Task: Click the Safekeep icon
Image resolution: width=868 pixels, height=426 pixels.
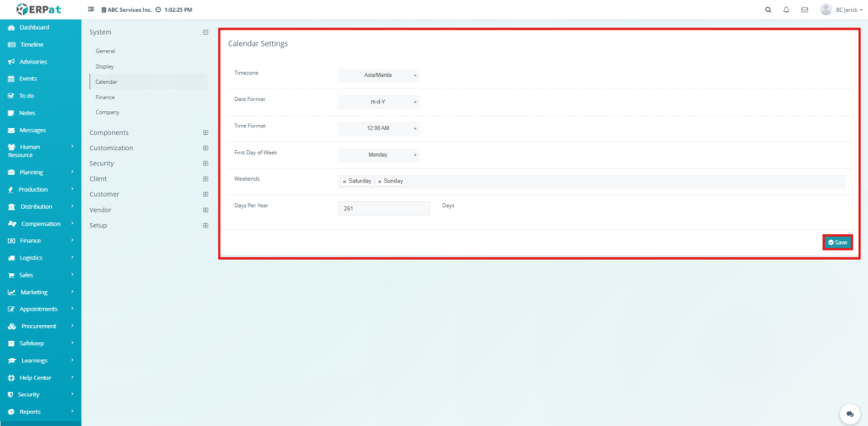Action: tap(11, 344)
